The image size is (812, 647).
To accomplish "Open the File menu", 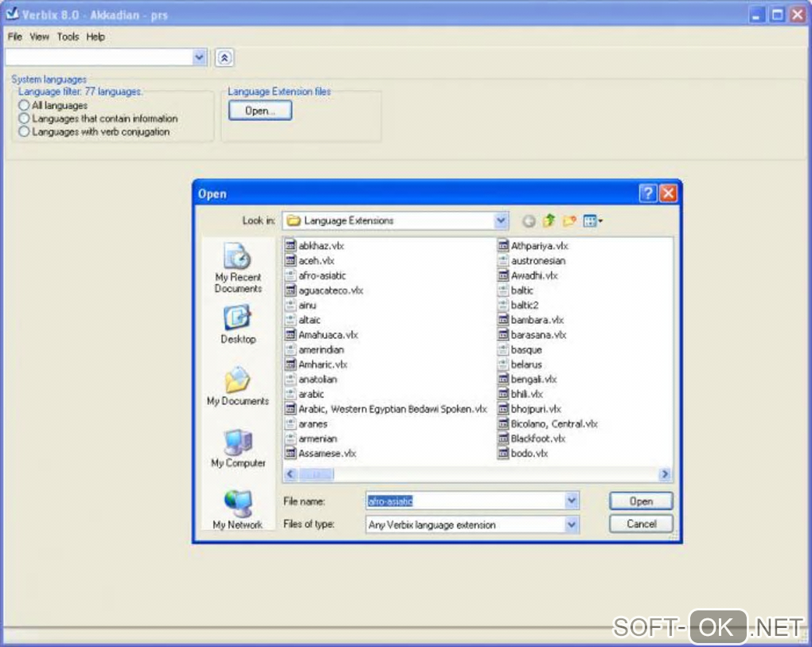I will (15, 37).
